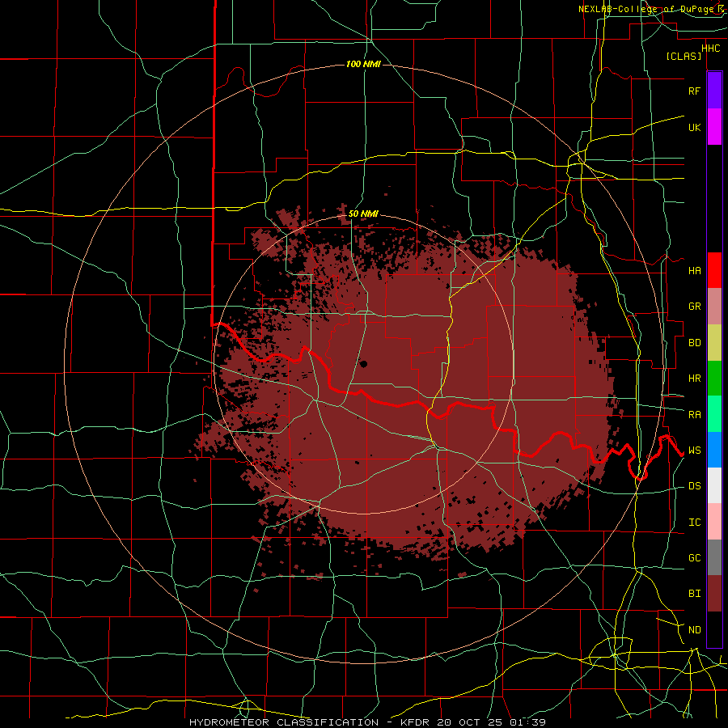Click the GR pink-brown legend swatch
The width and height of the screenshot is (728, 728).
pyautogui.click(x=714, y=307)
